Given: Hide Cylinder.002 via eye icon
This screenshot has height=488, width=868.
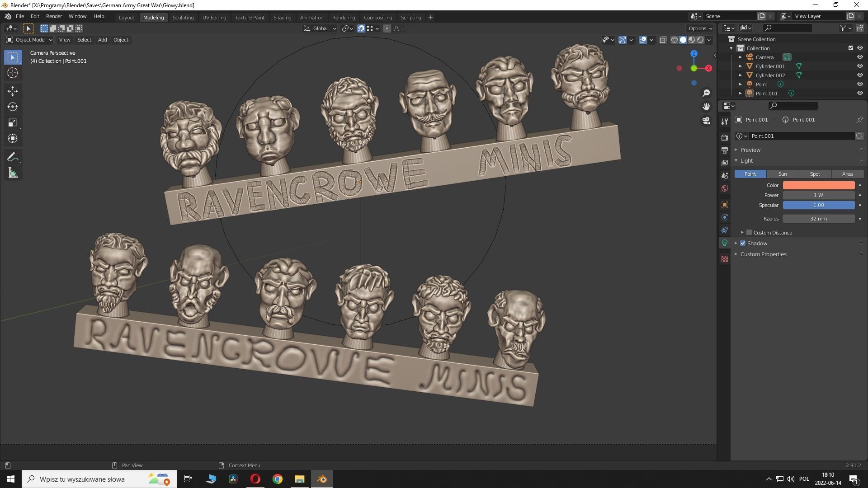Looking at the screenshot, I should pyautogui.click(x=860, y=75).
